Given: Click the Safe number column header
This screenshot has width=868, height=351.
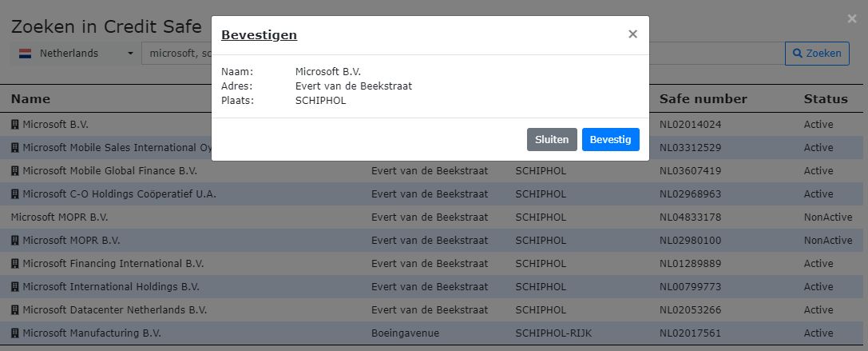Looking at the screenshot, I should [x=703, y=99].
